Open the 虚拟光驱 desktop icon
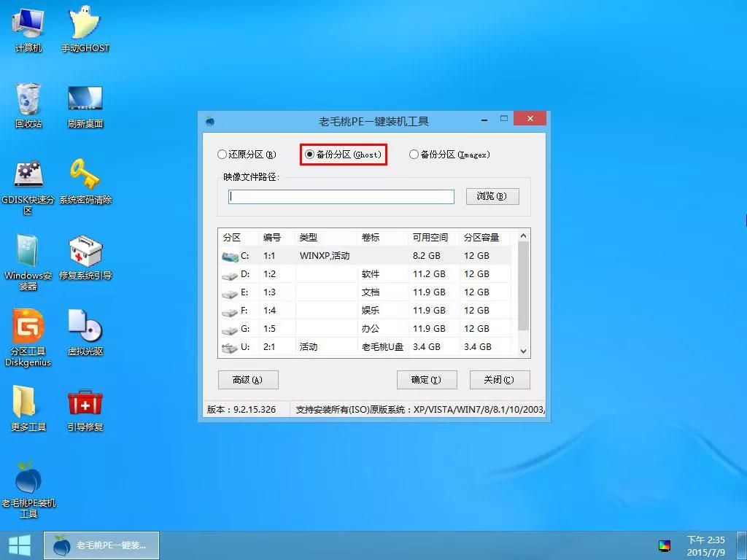 pyautogui.click(x=85, y=327)
